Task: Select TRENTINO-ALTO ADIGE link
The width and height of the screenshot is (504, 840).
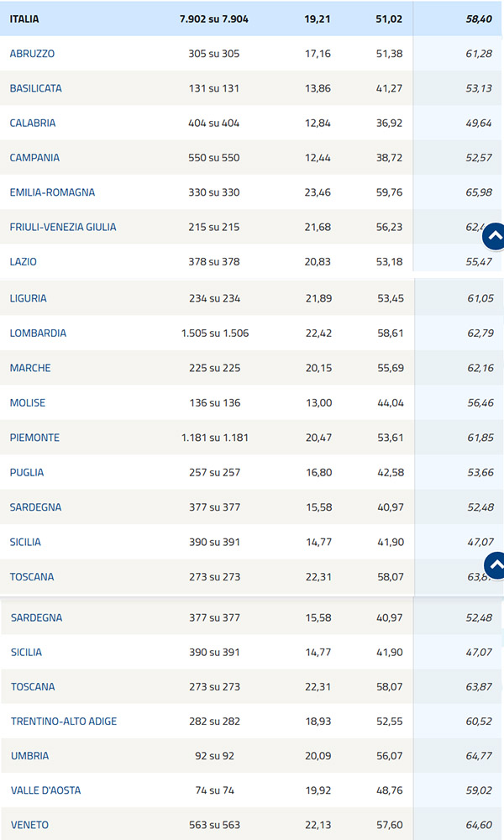Action: click(x=64, y=722)
